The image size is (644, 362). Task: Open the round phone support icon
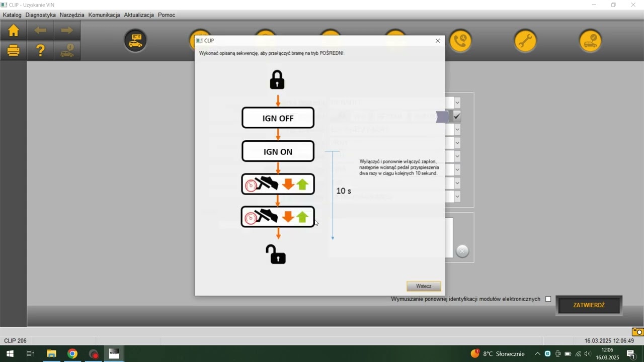[461, 41]
